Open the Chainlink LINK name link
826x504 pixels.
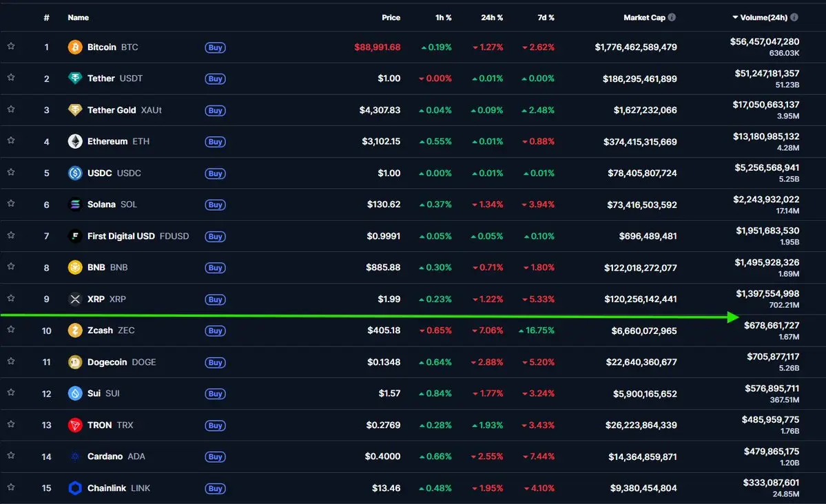118,488
